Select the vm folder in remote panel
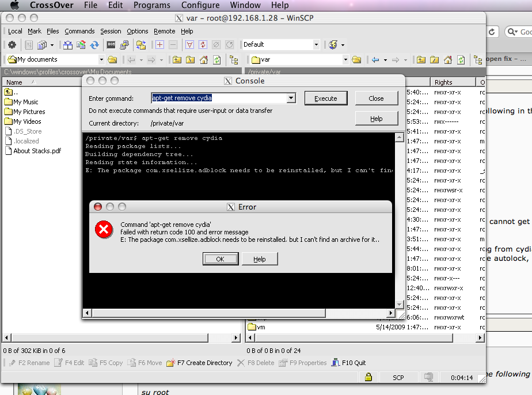This screenshot has width=532, height=395. (257, 327)
